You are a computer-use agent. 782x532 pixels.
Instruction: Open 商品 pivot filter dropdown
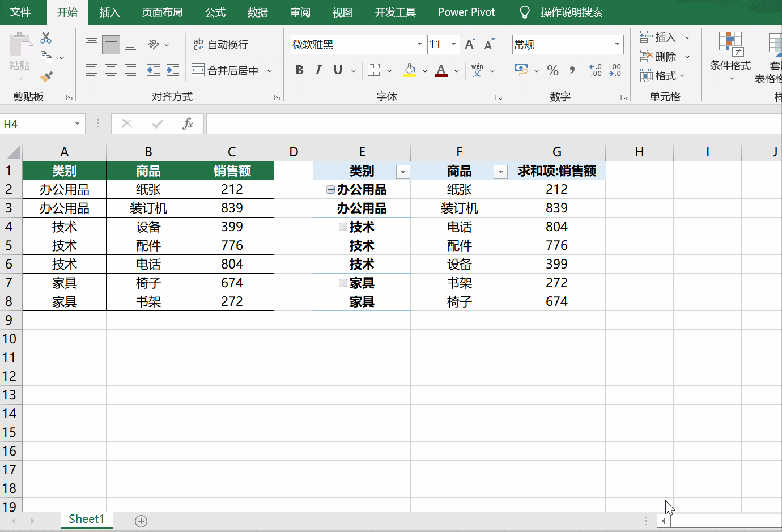[x=500, y=172]
